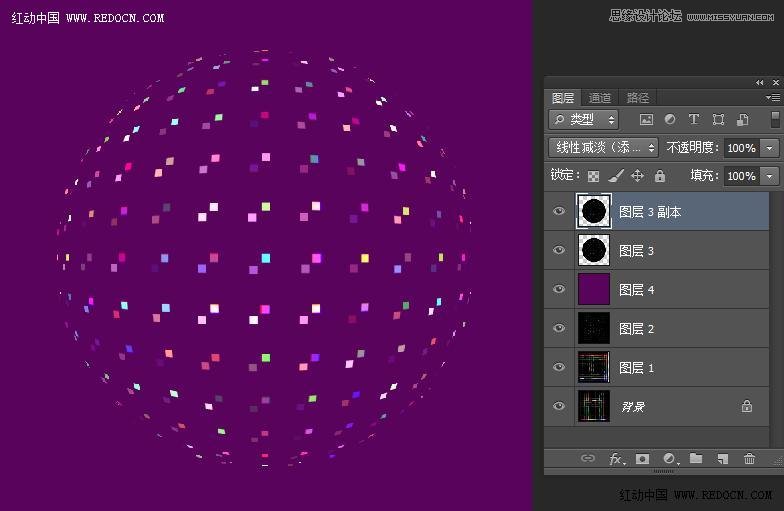Filter layers by text type icon

point(694,120)
